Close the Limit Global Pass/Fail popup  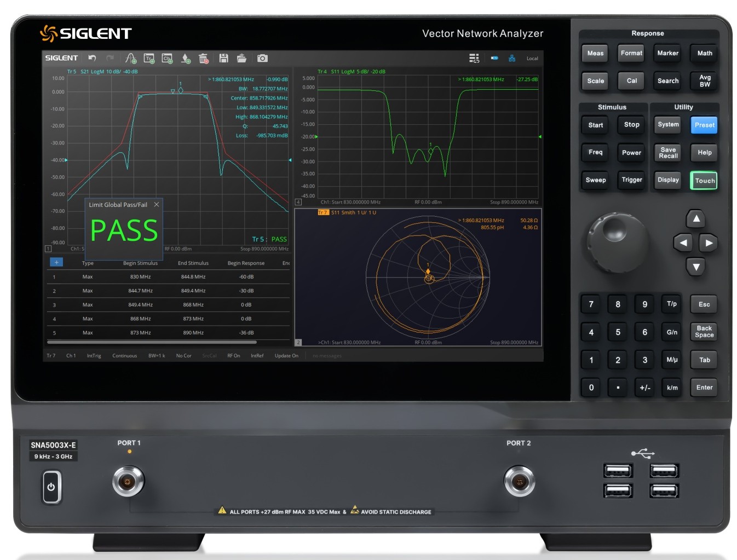click(157, 204)
